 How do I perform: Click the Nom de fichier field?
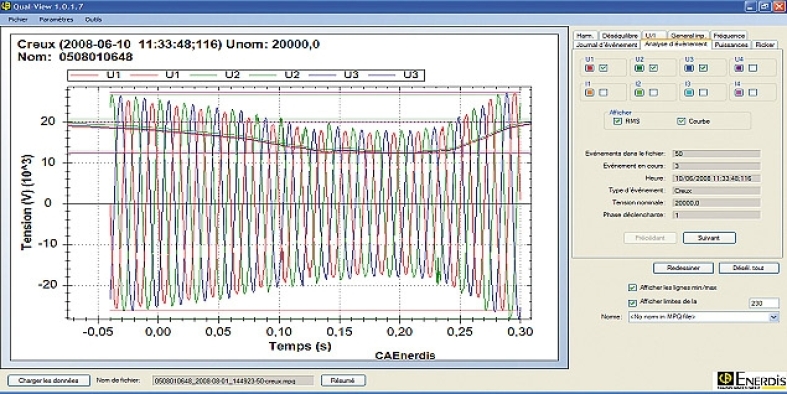233,381
